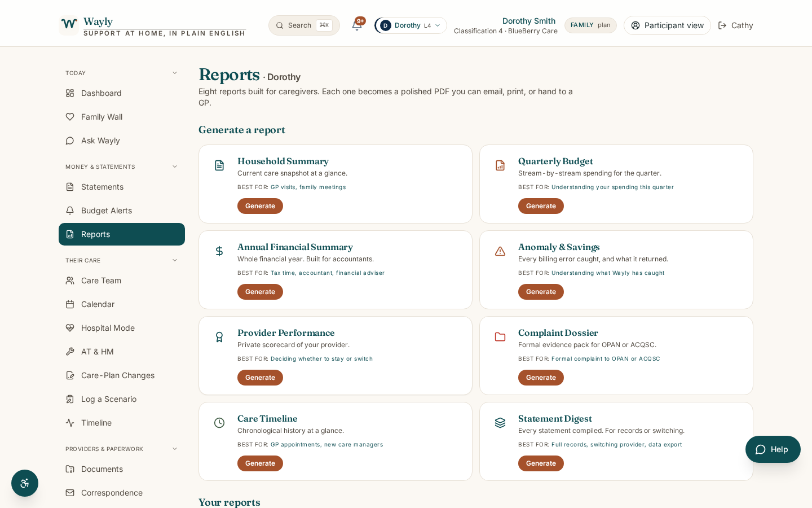Image resolution: width=812 pixels, height=508 pixels.
Task: Select Care-Plan Changes menu item
Action: (x=122, y=375)
